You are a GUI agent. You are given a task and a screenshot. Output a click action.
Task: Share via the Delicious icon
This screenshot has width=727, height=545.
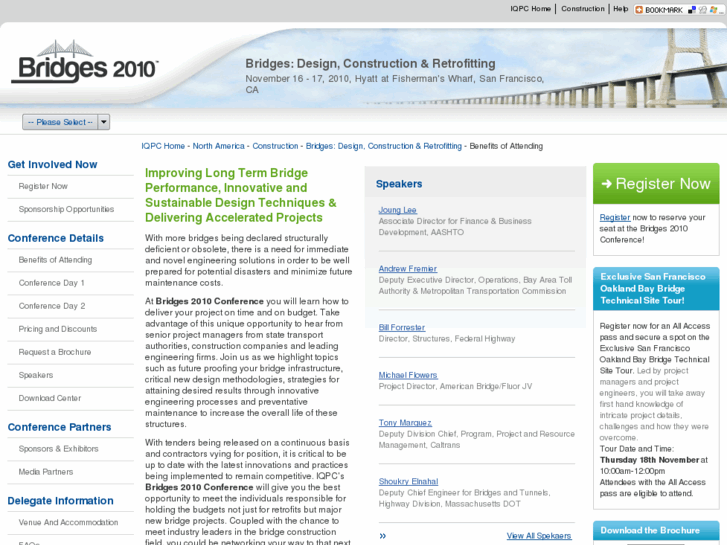coord(692,10)
